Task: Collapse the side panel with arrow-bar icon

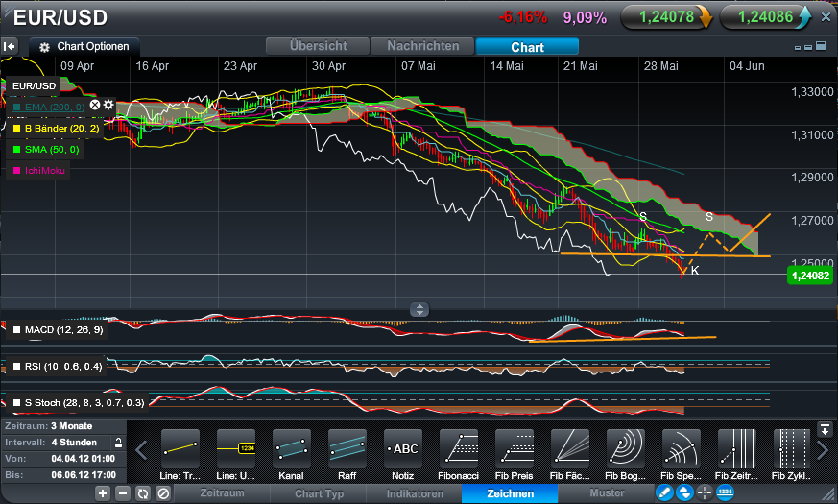Action: click(x=10, y=46)
